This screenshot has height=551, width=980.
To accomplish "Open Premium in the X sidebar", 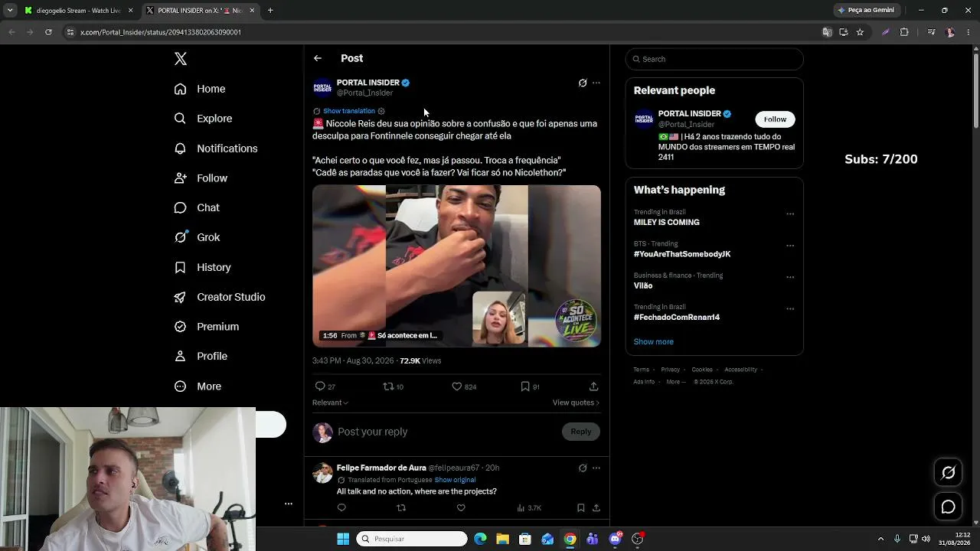I will [x=207, y=327].
